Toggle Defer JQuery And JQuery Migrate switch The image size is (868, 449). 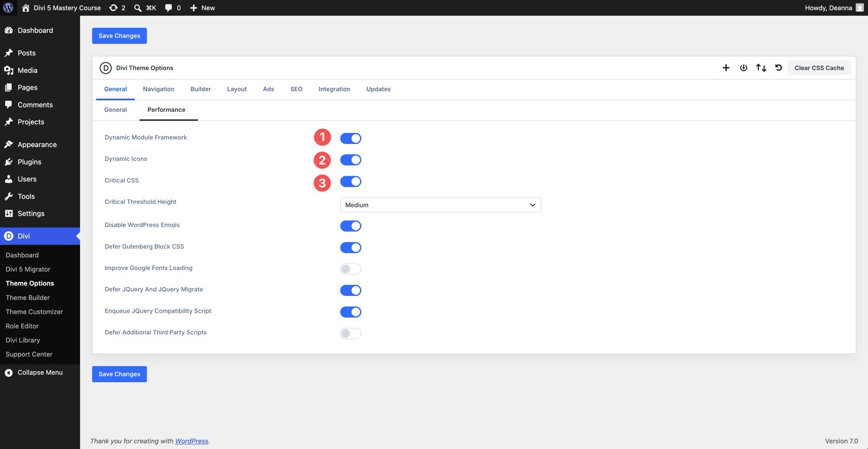(351, 290)
